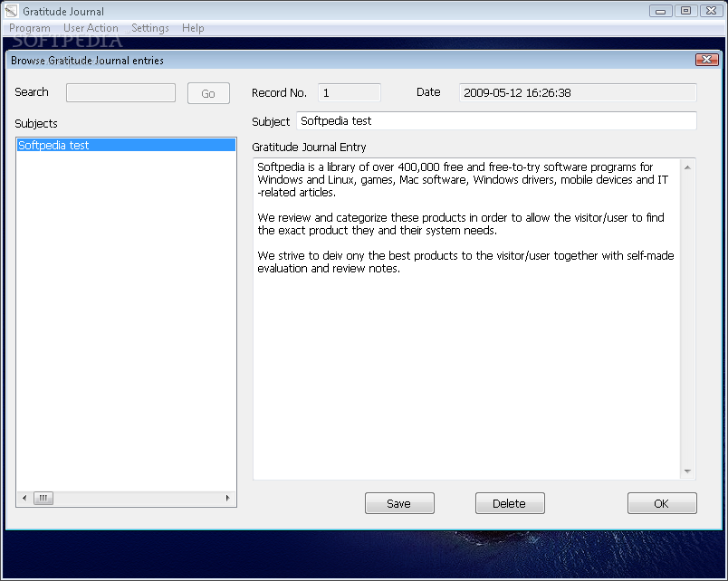
Task: Select 'Softpedia test' in Subjects list
Action: point(126,145)
